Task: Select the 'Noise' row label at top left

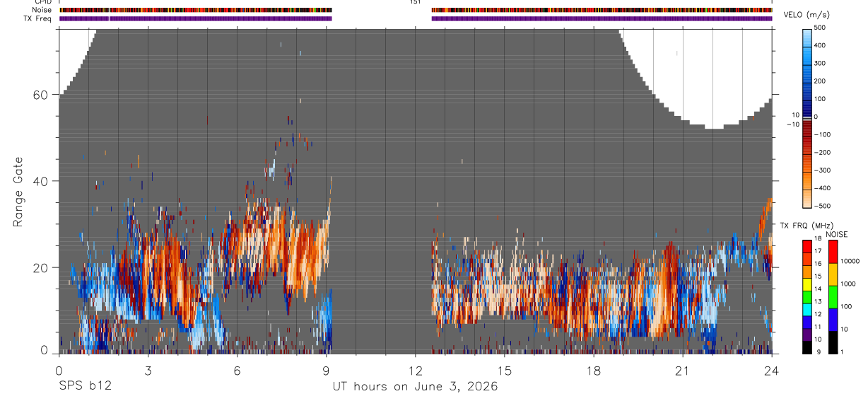Action: point(43,10)
